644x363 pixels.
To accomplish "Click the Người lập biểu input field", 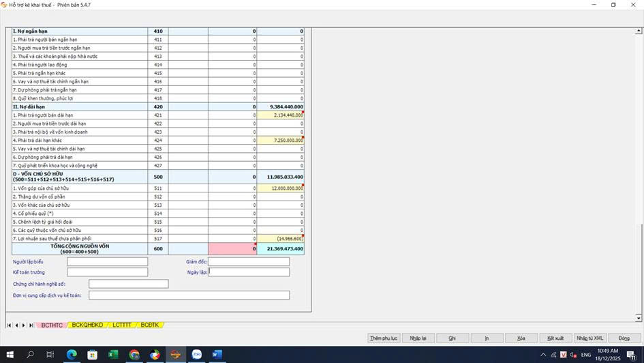I will coord(107,262).
